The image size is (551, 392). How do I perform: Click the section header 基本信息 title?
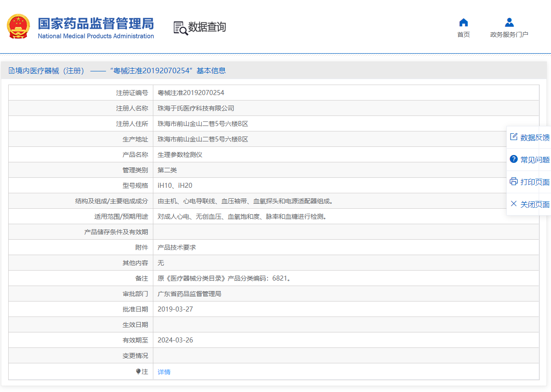pyautogui.click(x=211, y=70)
